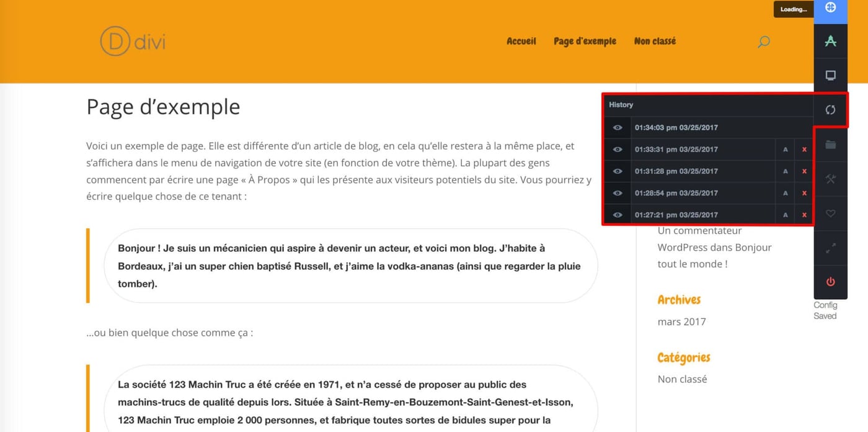Show the 01:28:54 revision with its eye toggle
Viewport: 868px width, 432px height.
617,192
